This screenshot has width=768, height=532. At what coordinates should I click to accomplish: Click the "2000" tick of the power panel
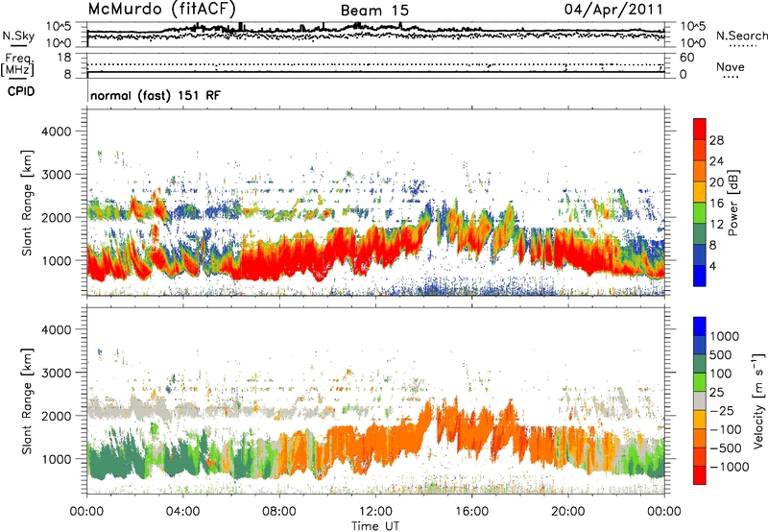coord(56,217)
